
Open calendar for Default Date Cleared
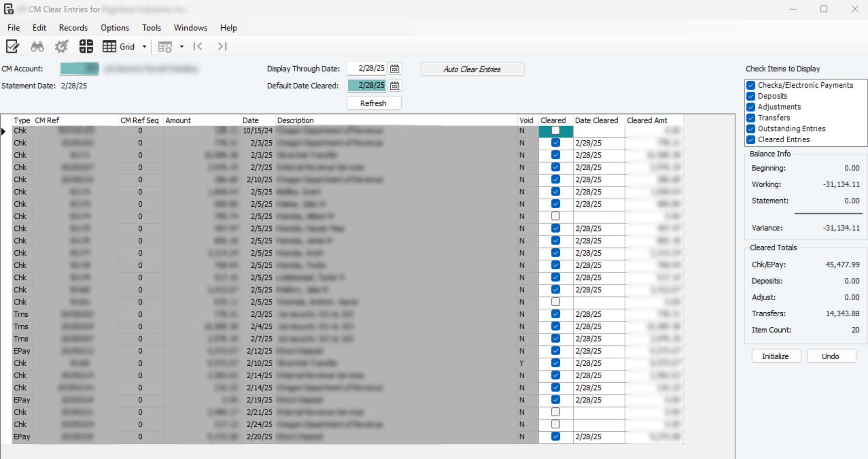coord(395,86)
